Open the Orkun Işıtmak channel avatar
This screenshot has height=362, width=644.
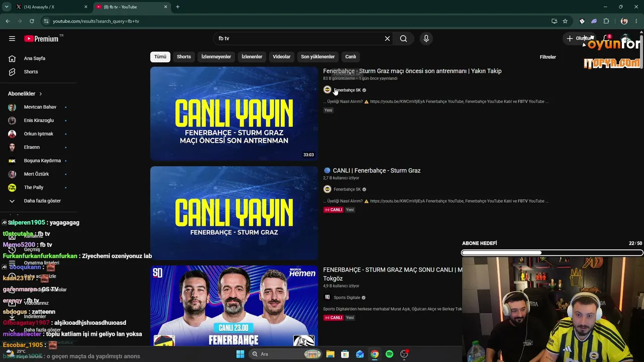click(x=12, y=134)
